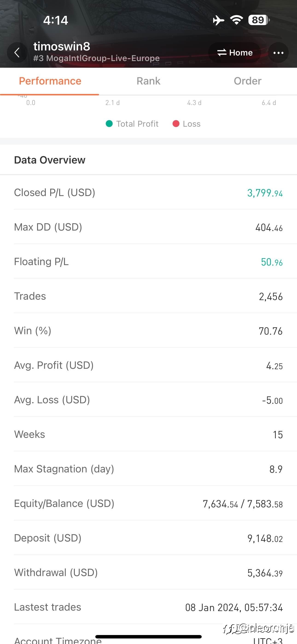Tap the swap arrows Home icon
The height and width of the screenshot is (644, 297).
(221, 53)
